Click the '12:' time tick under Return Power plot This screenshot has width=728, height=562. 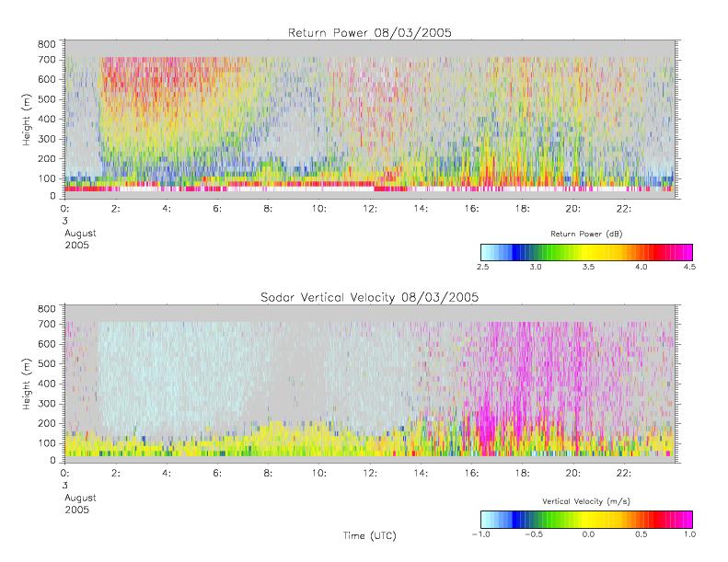click(x=370, y=209)
